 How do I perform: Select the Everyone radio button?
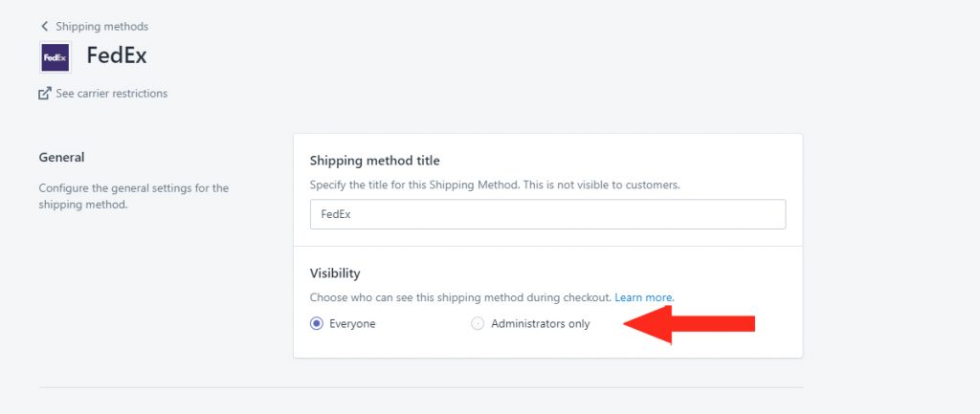click(317, 324)
